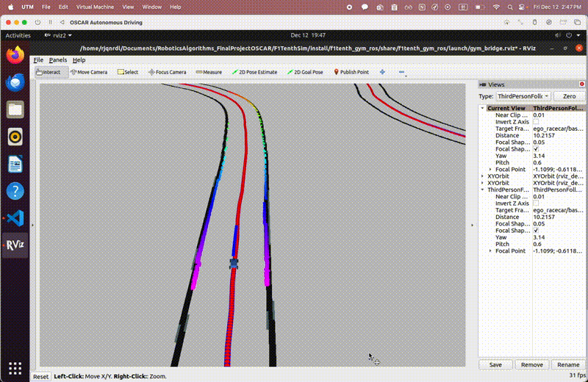
Task: Toggle Invert Z Axis under Current View
Action: coord(536,121)
